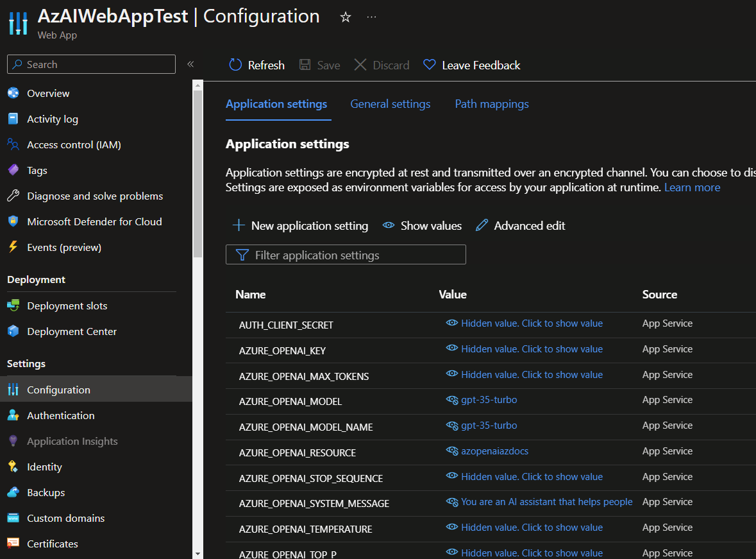Reveal hidden value of AZURE_OPENAI_TEMPERATURE
Image resolution: width=756 pixels, height=559 pixels.
coord(524,527)
